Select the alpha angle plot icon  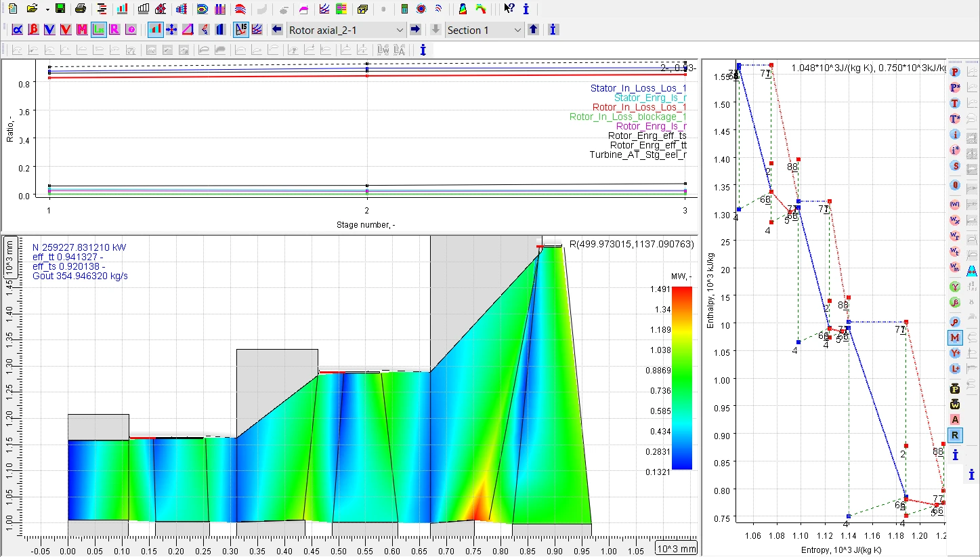[17, 30]
